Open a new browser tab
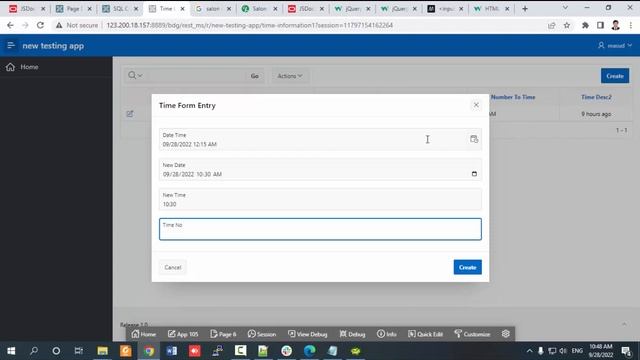Viewport: 640px width, 360px height. tap(525, 9)
